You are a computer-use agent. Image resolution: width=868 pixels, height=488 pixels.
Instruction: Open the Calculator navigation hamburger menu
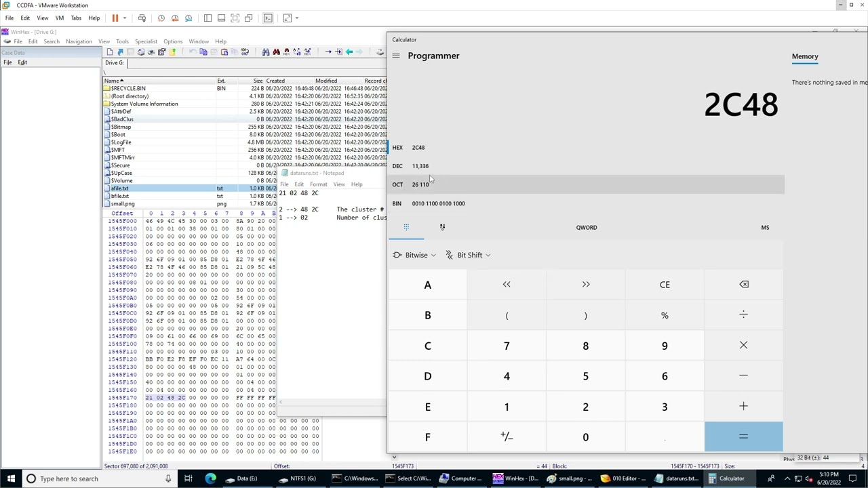(x=396, y=56)
